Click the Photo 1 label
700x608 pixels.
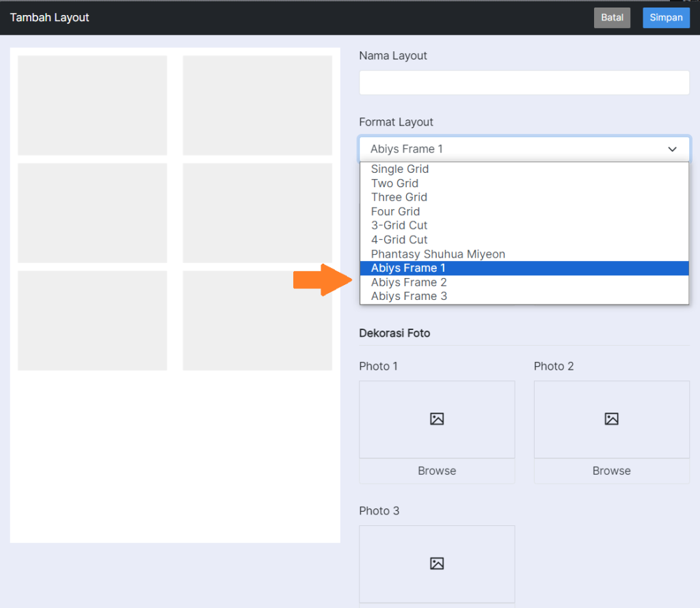(378, 366)
